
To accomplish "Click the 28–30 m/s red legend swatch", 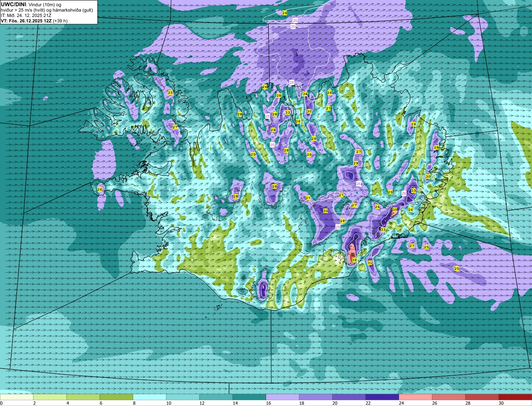I will point(482,397).
